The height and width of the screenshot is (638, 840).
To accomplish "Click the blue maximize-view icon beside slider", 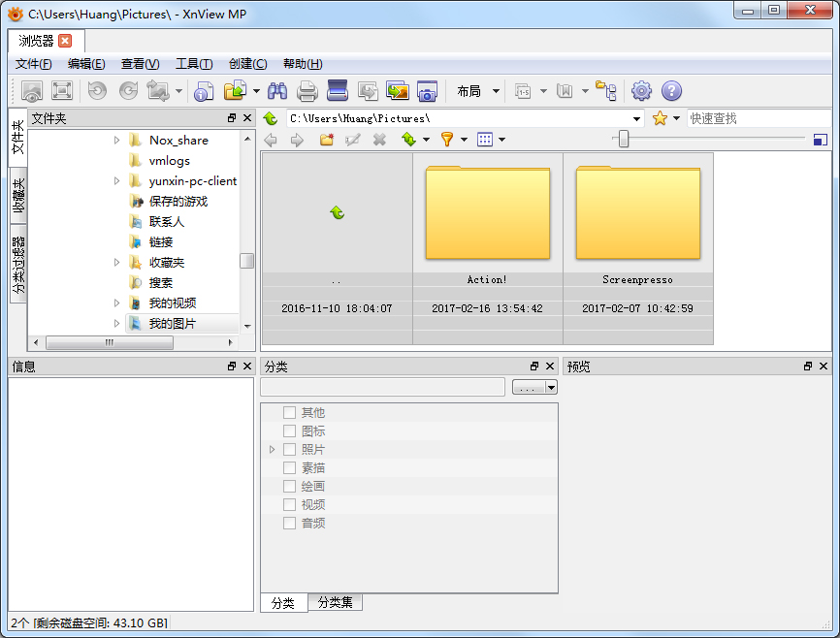I will tap(821, 141).
